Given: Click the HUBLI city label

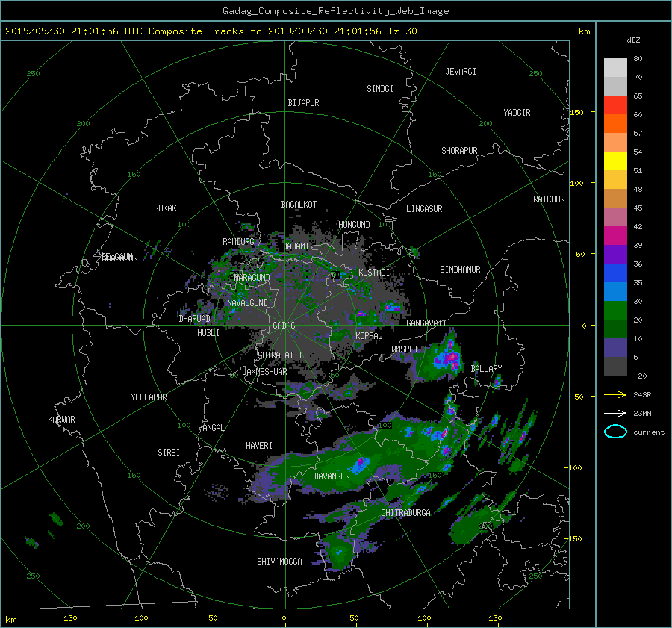Looking at the screenshot, I should point(208,333).
